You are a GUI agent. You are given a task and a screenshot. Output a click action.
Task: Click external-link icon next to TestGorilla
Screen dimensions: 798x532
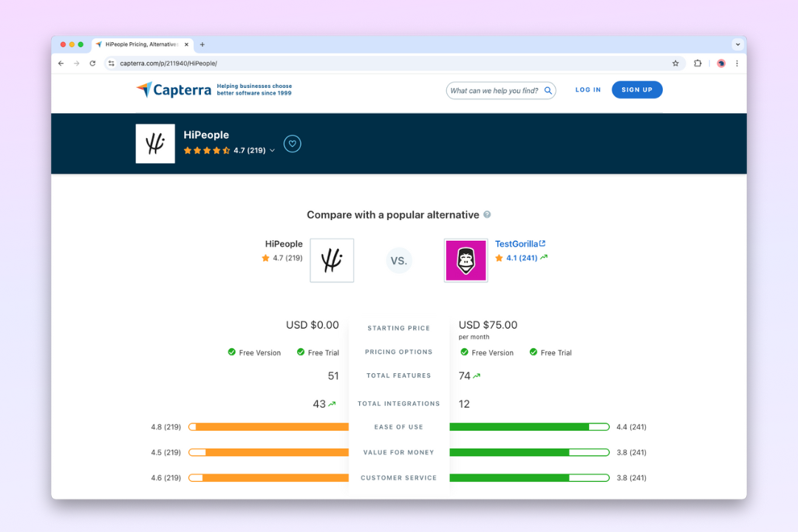point(542,243)
